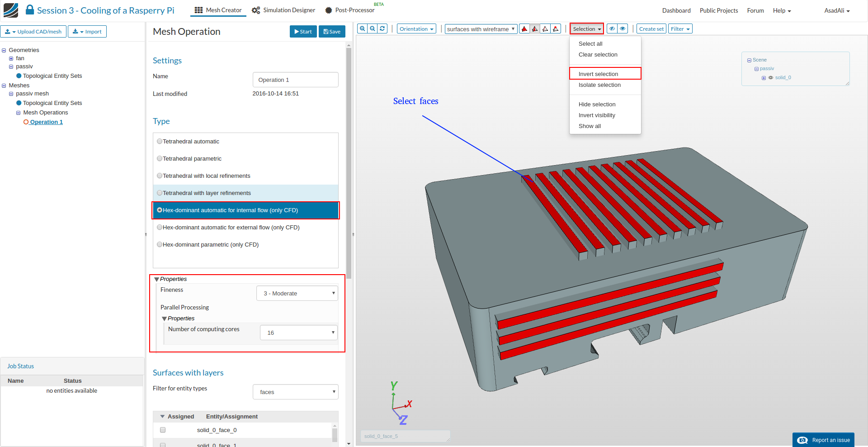Expand the fan geometry tree node

11,58
